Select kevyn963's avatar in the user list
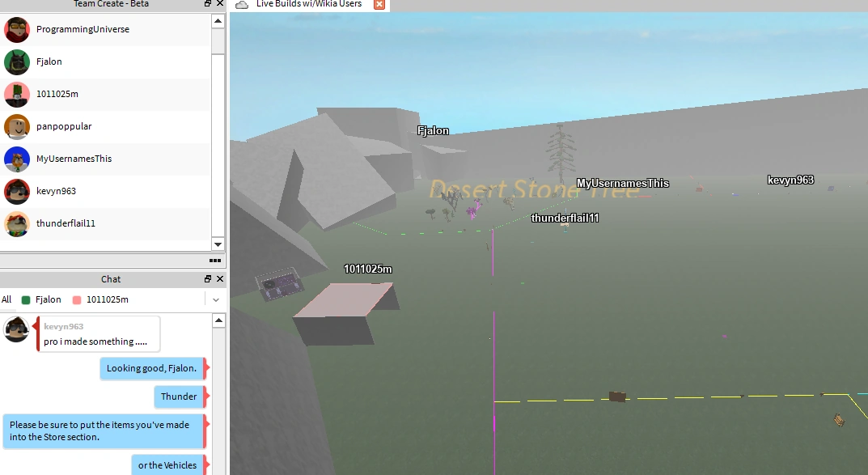This screenshot has height=475, width=868. coord(17,192)
